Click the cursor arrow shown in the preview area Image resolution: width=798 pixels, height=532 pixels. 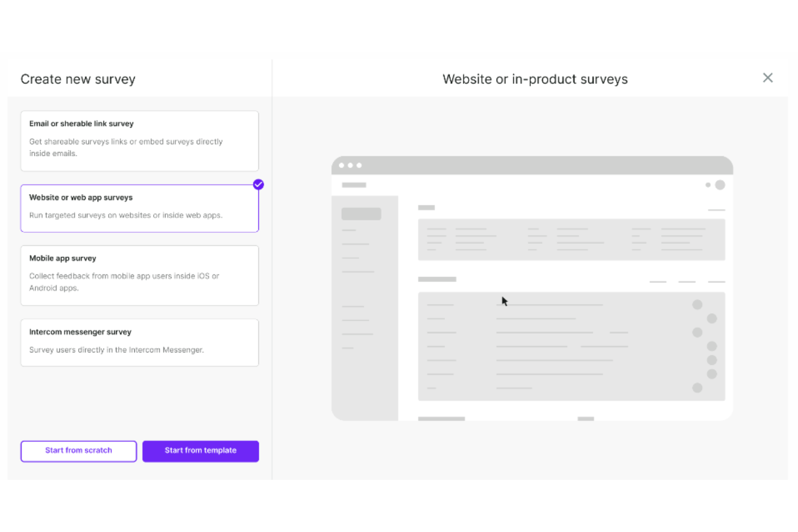504,300
